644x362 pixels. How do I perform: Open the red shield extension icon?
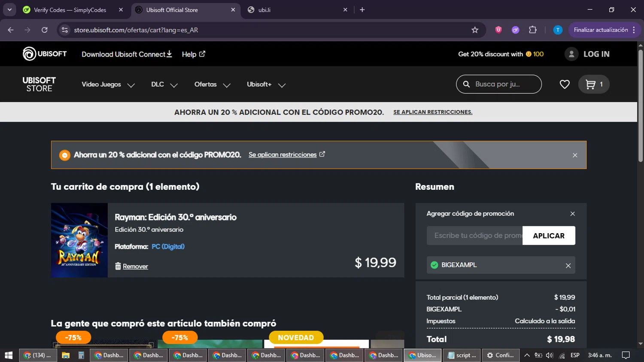pos(498,30)
